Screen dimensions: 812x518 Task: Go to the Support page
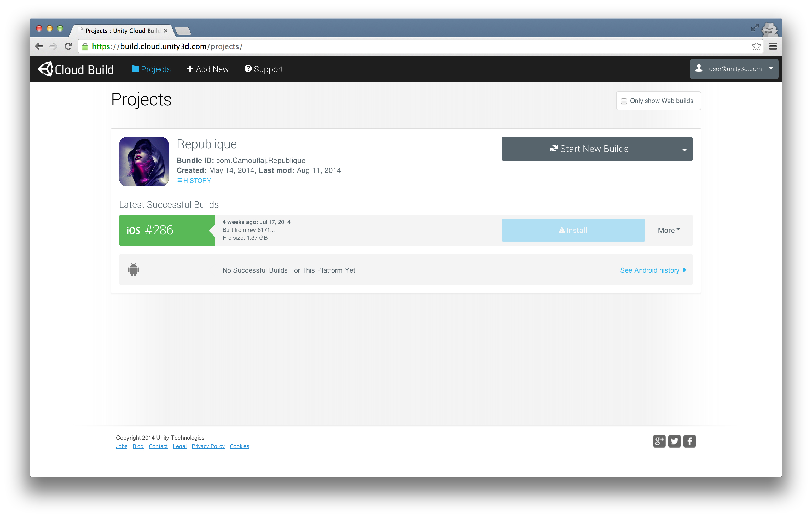coord(264,69)
